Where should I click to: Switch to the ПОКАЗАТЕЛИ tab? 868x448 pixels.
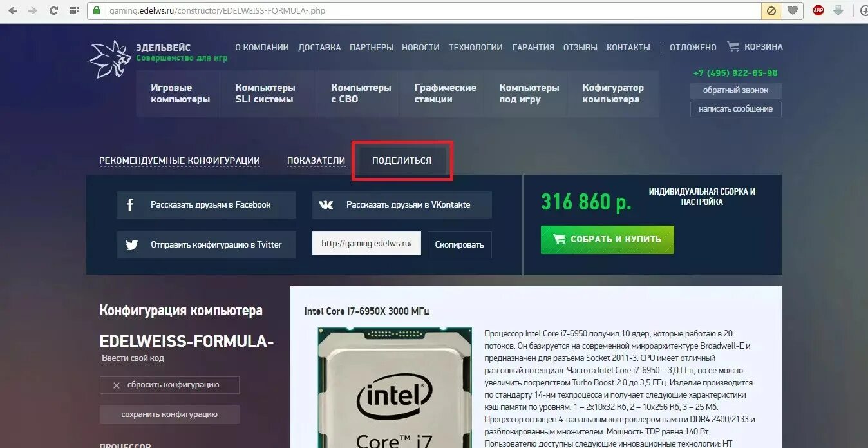[x=316, y=161]
